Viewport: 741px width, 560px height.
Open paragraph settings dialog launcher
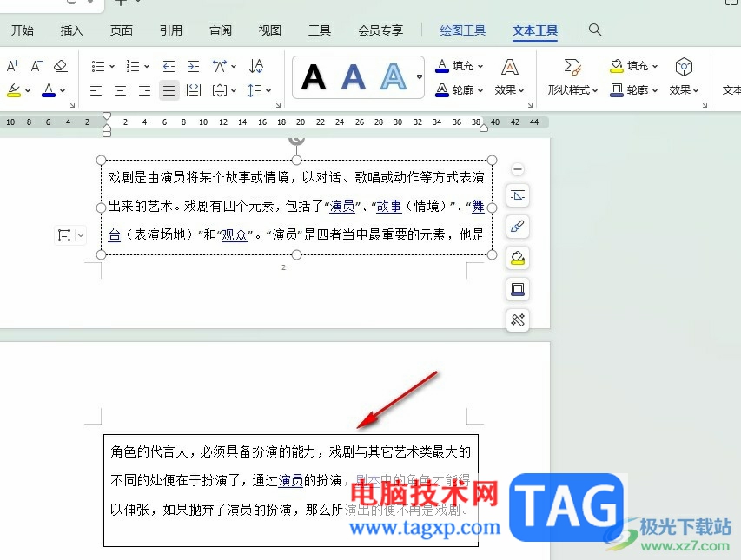(x=278, y=105)
